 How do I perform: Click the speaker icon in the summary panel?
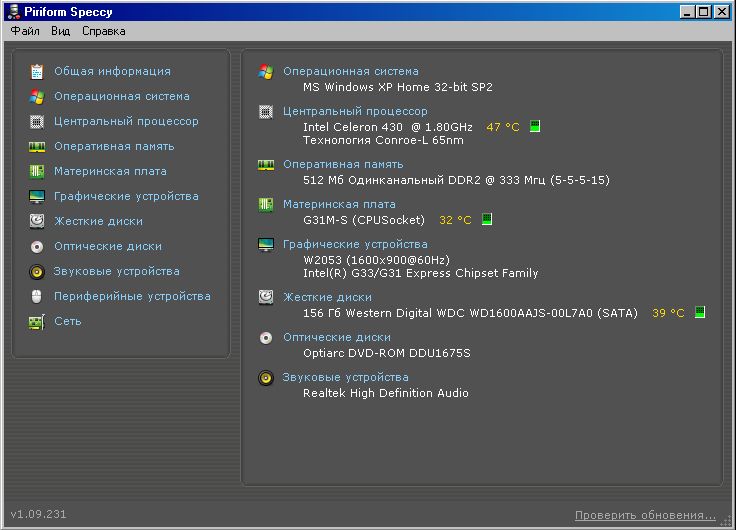(266, 377)
